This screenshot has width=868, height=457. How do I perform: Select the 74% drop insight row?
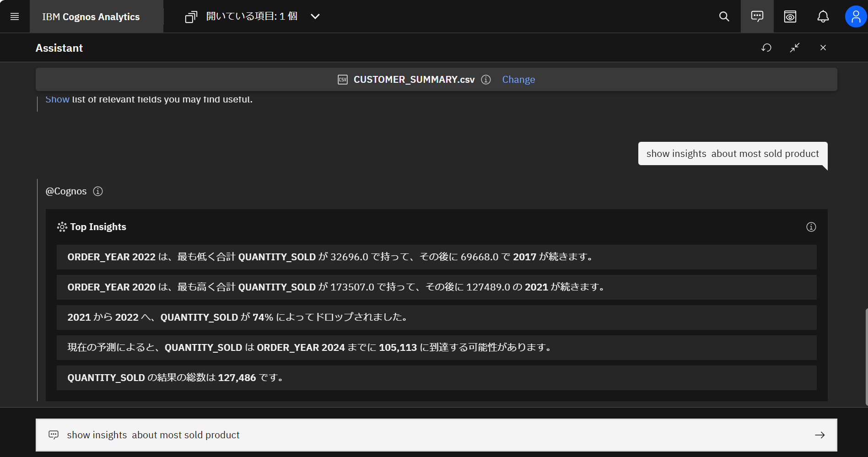(x=437, y=317)
